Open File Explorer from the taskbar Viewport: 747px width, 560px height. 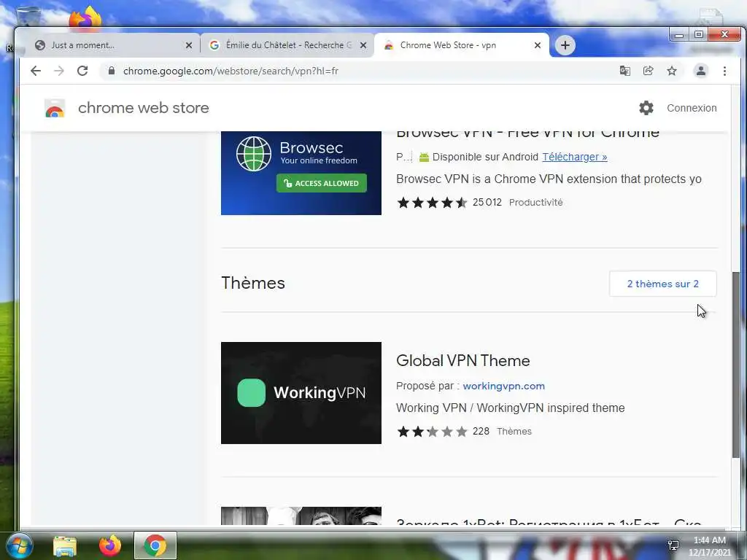pos(65,546)
